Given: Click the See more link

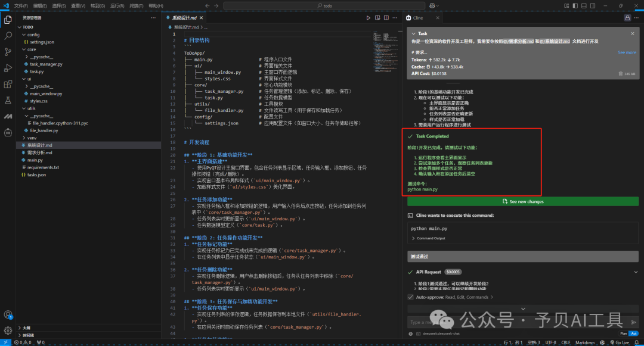Looking at the screenshot, I should [627, 52].
